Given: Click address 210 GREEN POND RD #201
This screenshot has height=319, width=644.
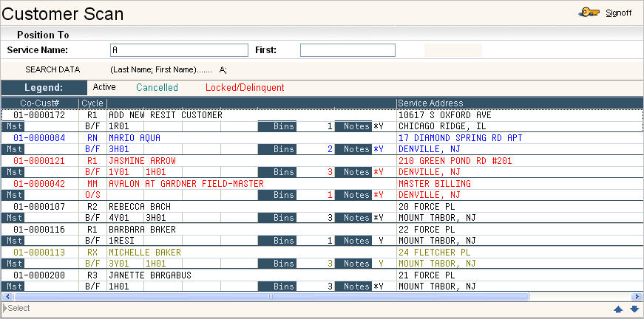Looking at the screenshot, I should point(455,161).
